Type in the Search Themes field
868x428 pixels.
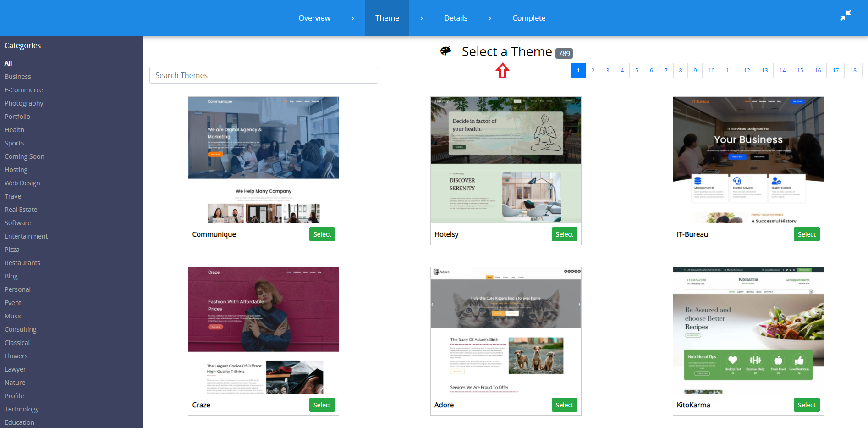tap(264, 75)
